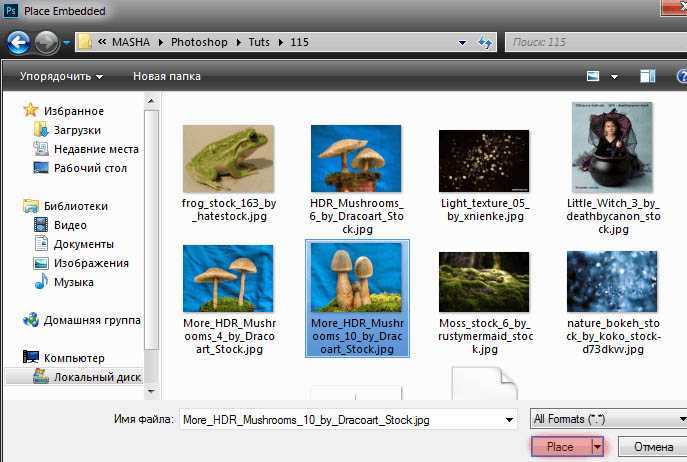Image resolution: width=687 pixels, height=462 pixels.
Task: Open Изображения library
Action: click(x=92, y=263)
